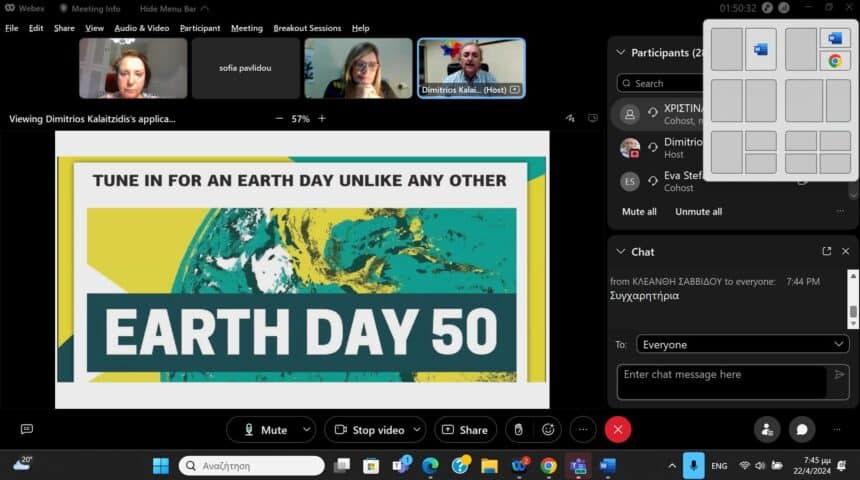Open participants panel more options ellipsis
860x480 pixels.
coord(840,211)
